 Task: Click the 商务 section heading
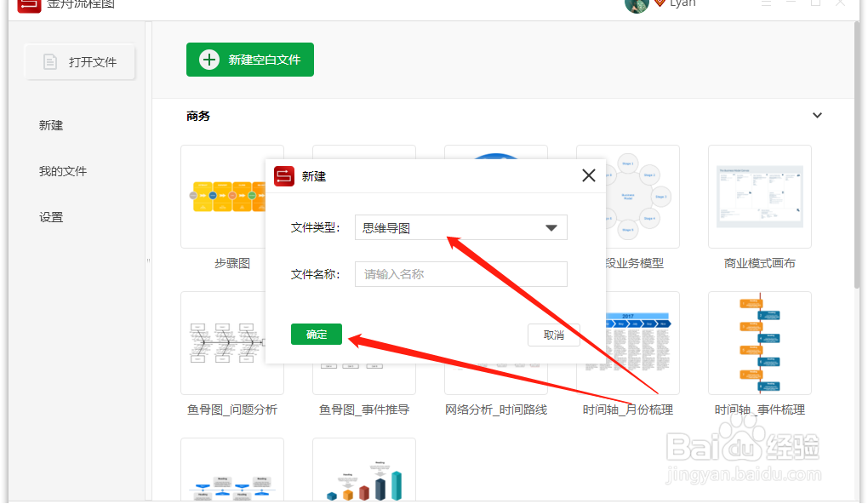[x=198, y=116]
